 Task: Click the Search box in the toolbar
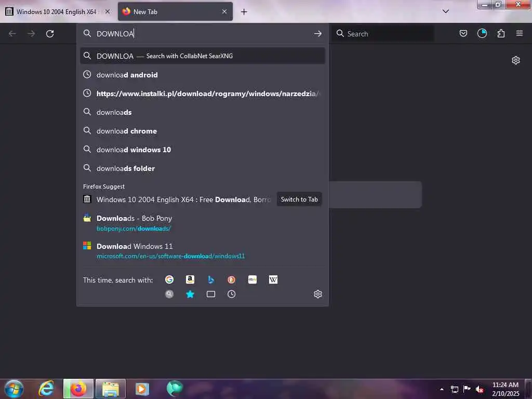pos(383,34)
